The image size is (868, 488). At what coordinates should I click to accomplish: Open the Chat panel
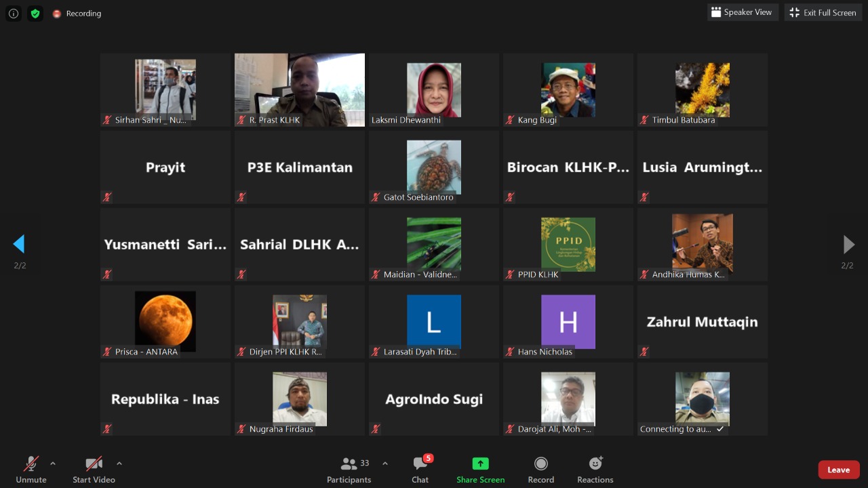click(420, 469)
